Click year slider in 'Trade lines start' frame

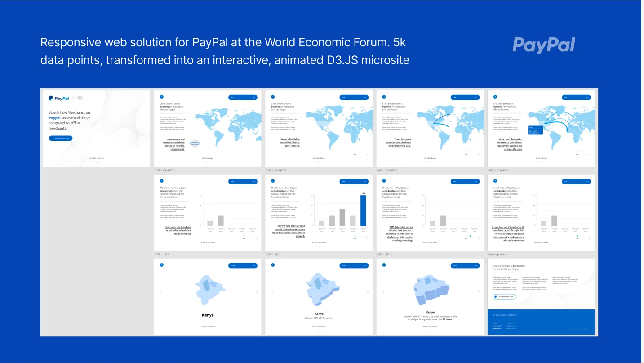472,152
